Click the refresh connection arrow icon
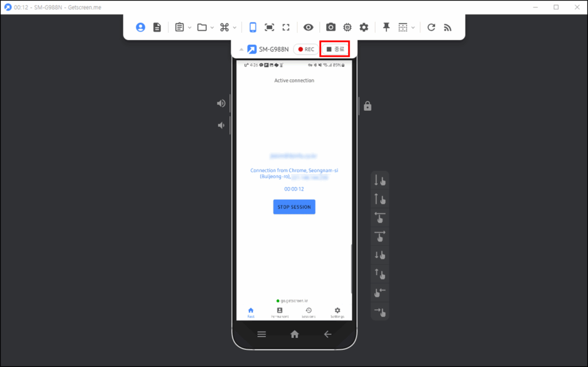The width and height of the screenshot is (588, 367). pyautogui.click(x=431, y=27)
